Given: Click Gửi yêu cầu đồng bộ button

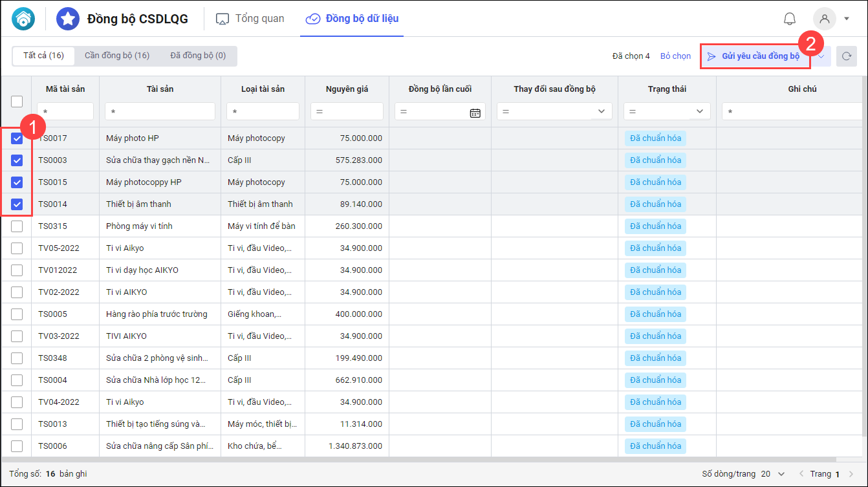Looking at the screenshot, I should coord(755,56).
